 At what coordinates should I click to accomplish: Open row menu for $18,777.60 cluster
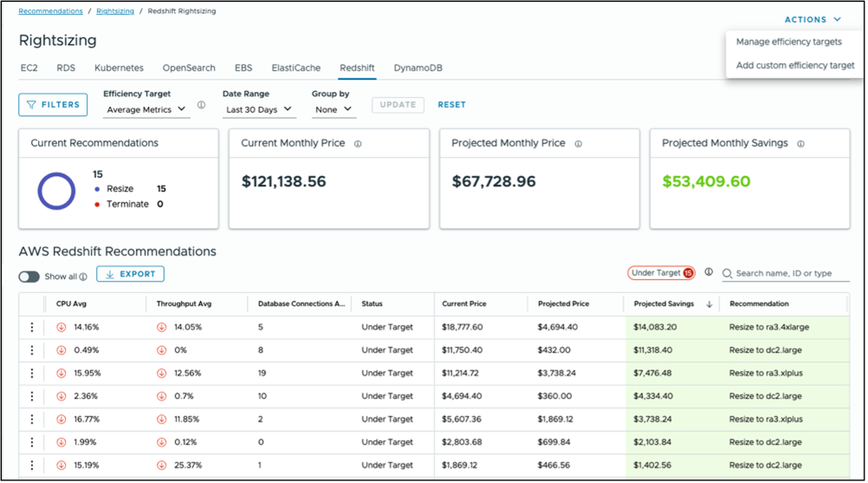pos(32,327)
